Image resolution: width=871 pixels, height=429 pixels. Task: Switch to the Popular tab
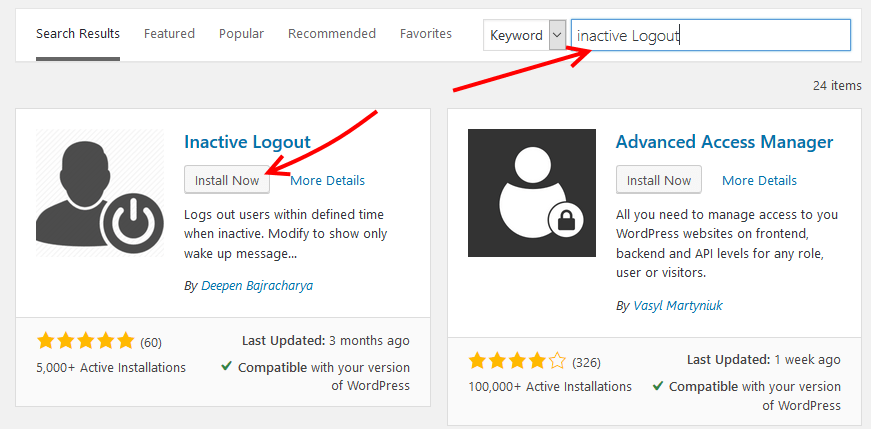click(x=241, y=34)
